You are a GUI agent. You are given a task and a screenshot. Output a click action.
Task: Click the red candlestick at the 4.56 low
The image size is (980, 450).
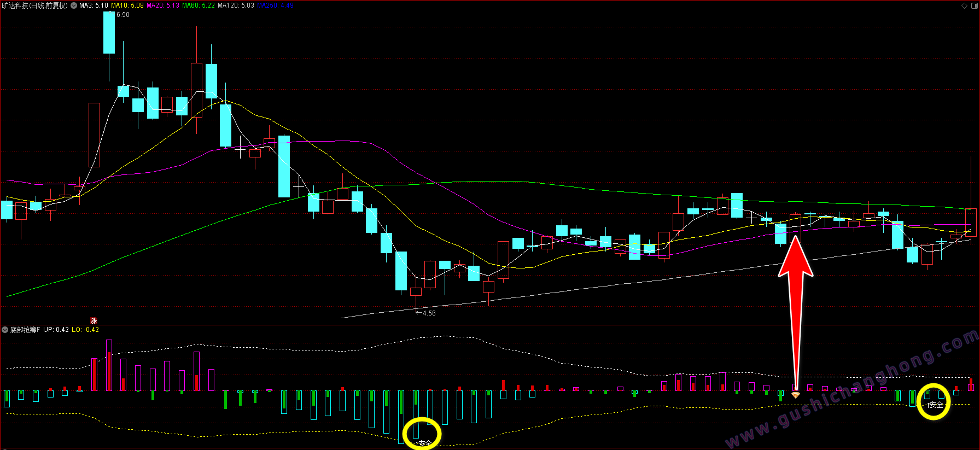416,291
